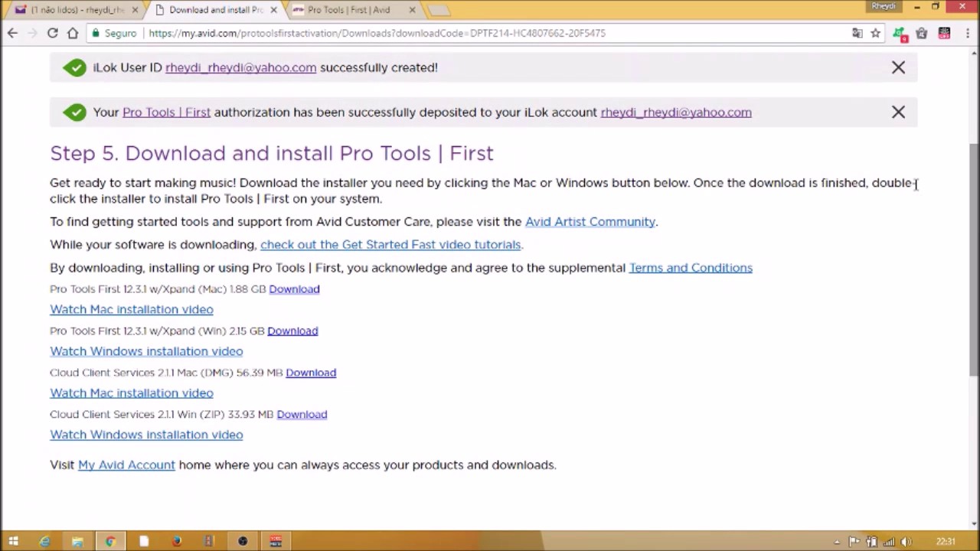Go back using the browser back arrow

[x=12, y=33]
